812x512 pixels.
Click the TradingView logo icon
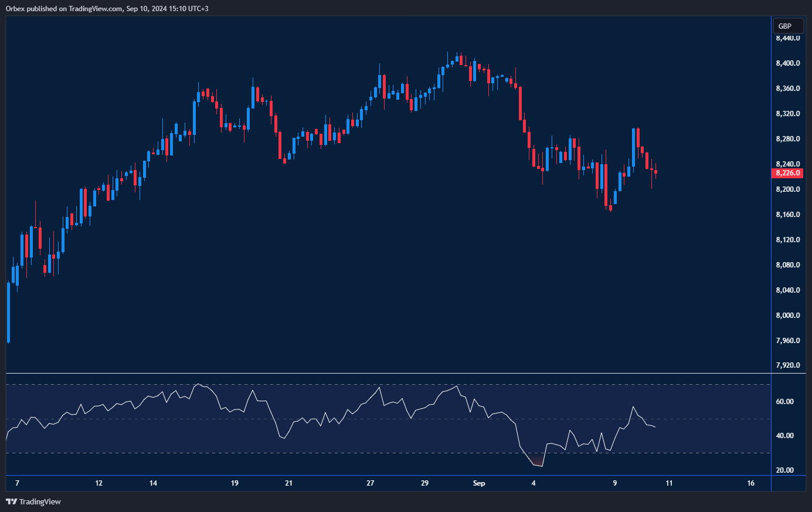(x=11, y=501)
